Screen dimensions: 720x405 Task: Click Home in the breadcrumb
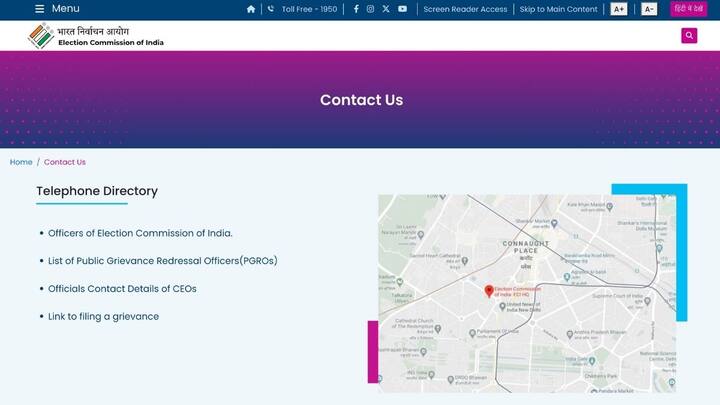pyautogui.click(x=21, y=162)
